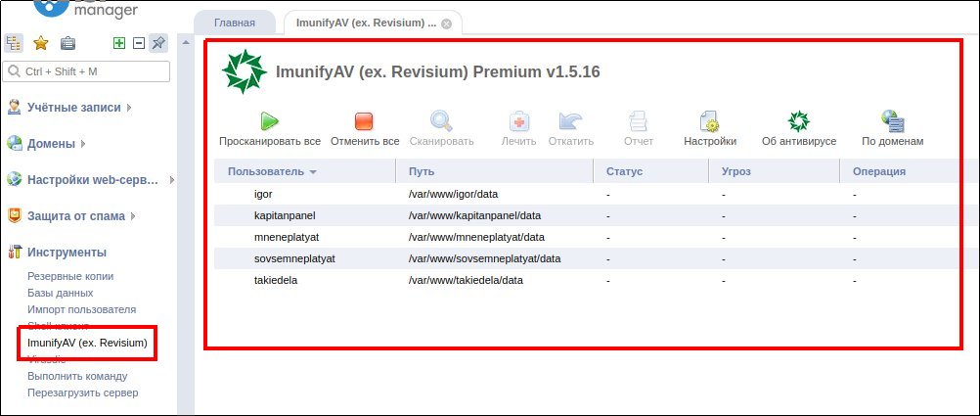This screenshot has height=416, width=980.
Task: Click the path /var/www/takiedela/data
Action: (x=466, y=280)
